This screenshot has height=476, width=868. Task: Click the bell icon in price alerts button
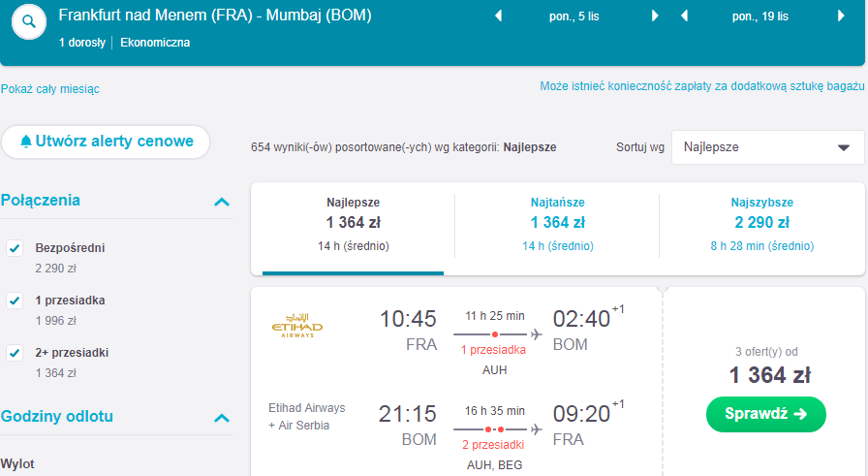click(26, 142)
